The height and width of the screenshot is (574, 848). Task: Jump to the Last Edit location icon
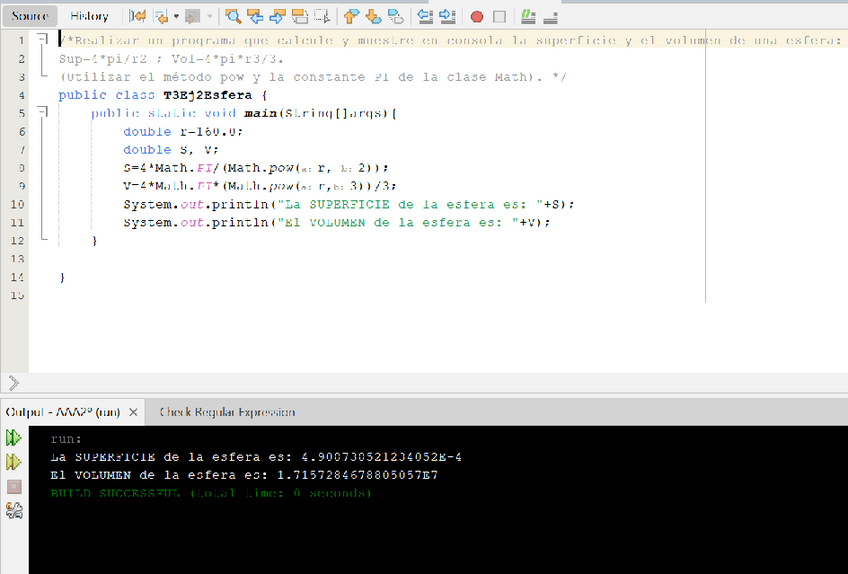click(x=138, y=16)
